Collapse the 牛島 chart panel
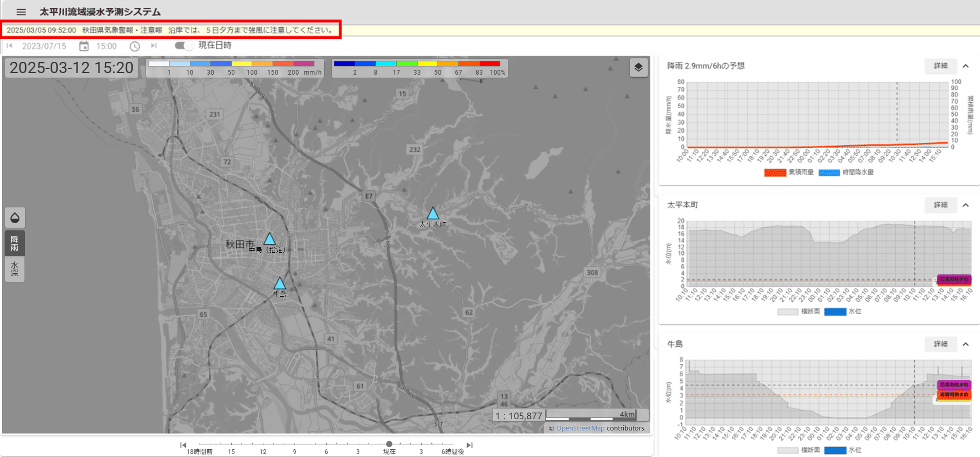This screenshot has height=457, width=980. click(965, 344)
